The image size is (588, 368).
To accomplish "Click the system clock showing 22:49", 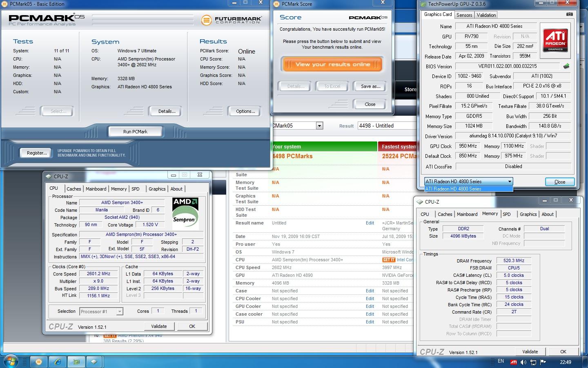I will coord(566,362).
